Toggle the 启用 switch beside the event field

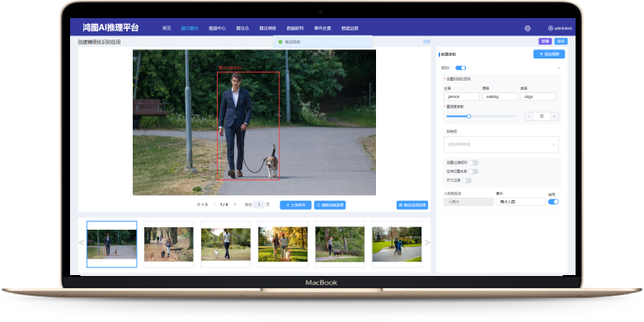pos(553,202)
